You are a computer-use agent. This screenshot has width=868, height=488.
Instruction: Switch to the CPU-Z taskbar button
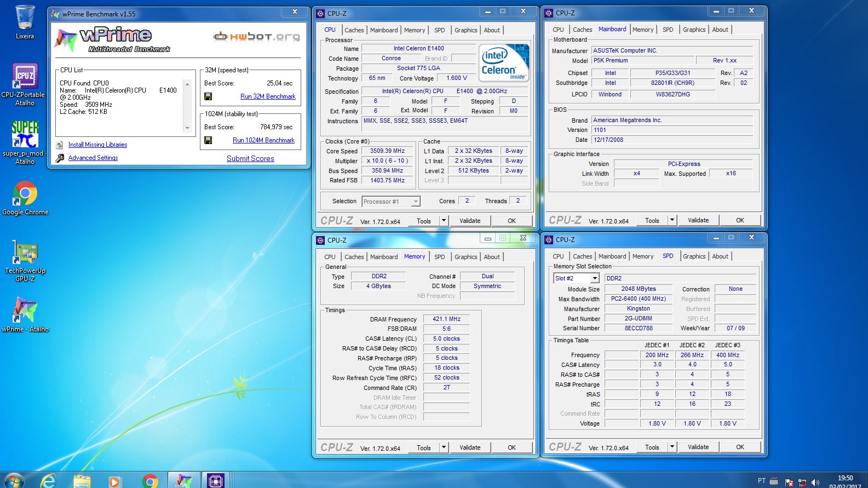[216, 480]
